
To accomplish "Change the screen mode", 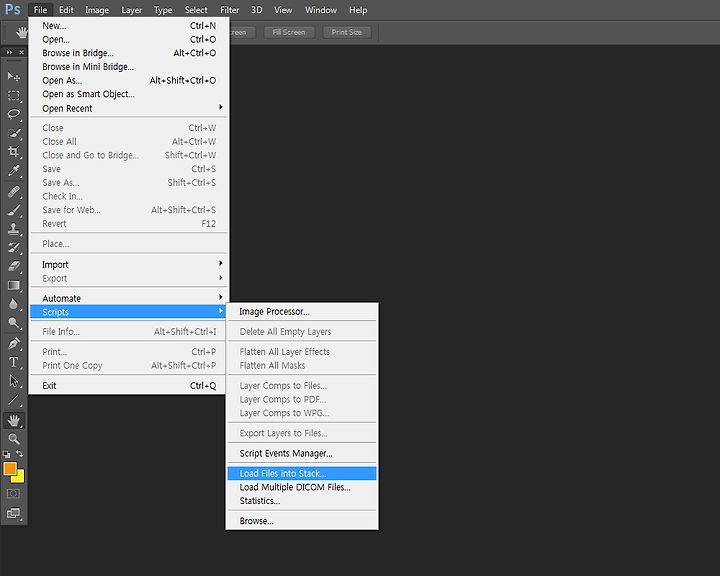I will coord(13,513).
